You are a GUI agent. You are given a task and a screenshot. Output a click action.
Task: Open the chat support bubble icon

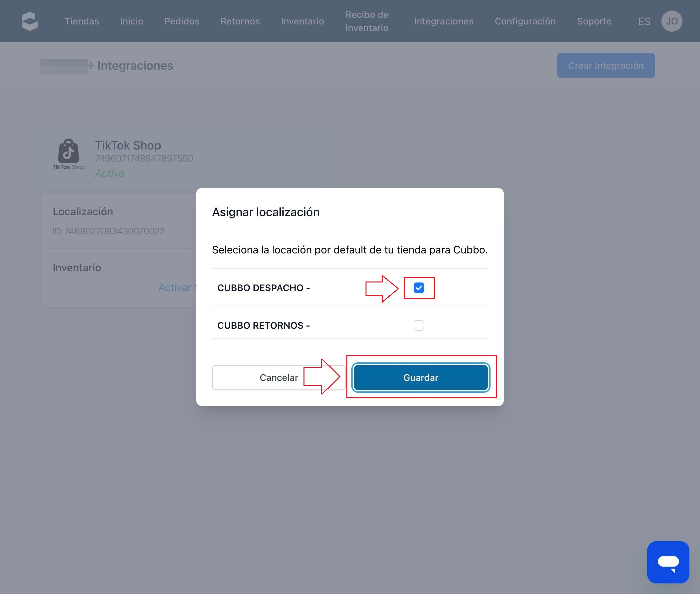pos(668,562)
